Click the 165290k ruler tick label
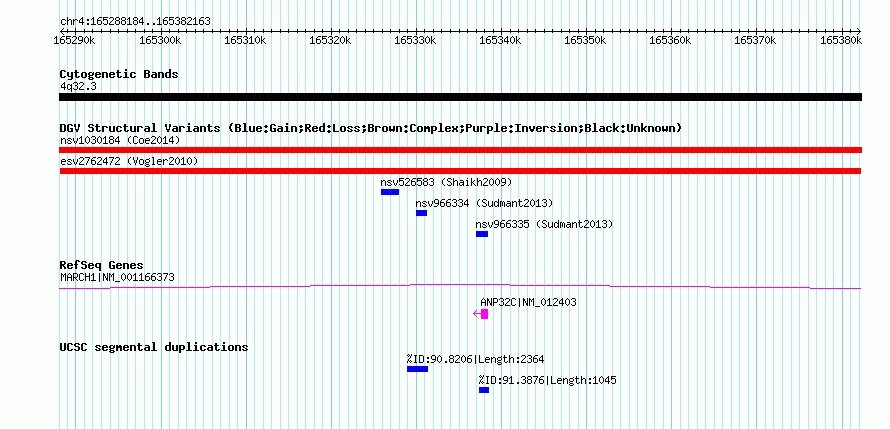Screen dimensions: 890x429 click(x=76, y=40)
